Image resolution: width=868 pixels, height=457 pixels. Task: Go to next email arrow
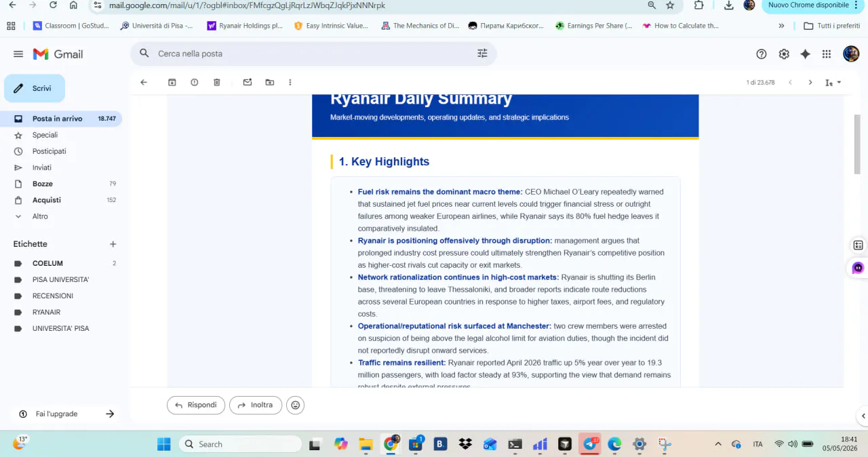coord(810,82)
